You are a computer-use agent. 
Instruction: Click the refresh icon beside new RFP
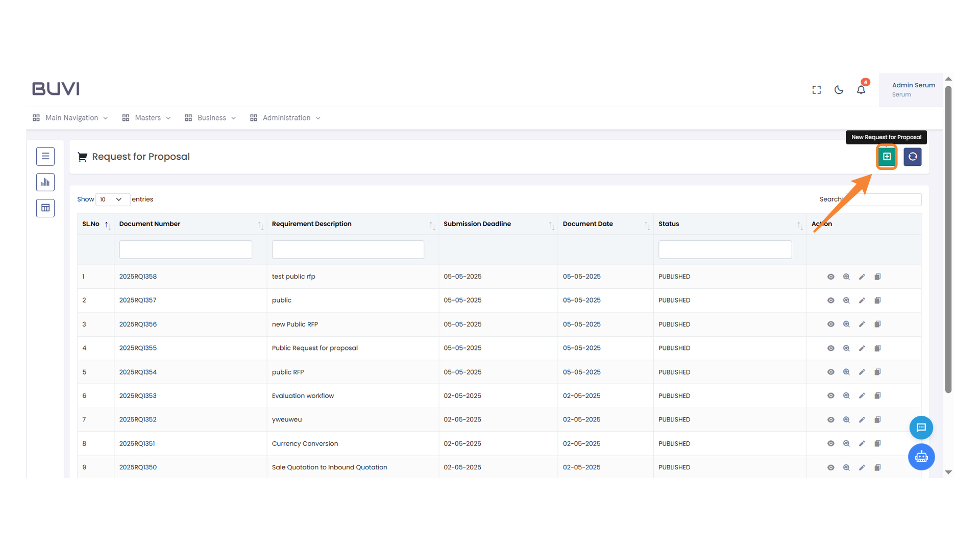pyautogui.click(x=912, y=157)
